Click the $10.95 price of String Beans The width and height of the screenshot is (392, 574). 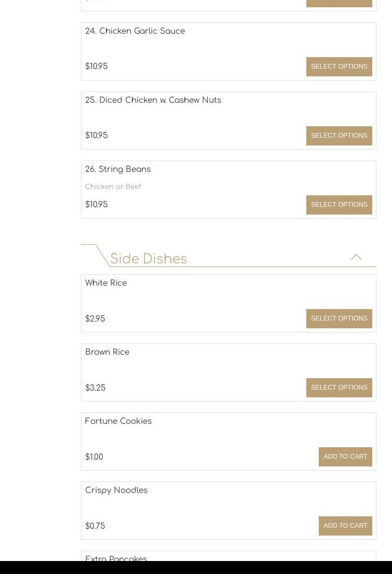click(97, 205)
